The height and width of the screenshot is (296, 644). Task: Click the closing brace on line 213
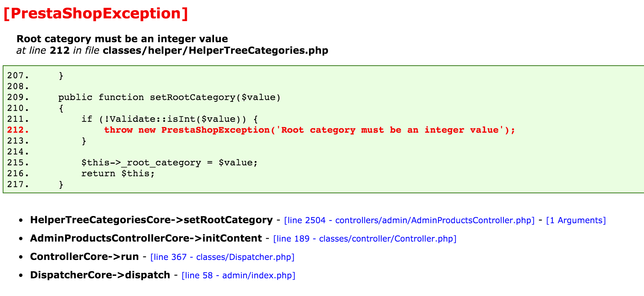pos(84,141)
